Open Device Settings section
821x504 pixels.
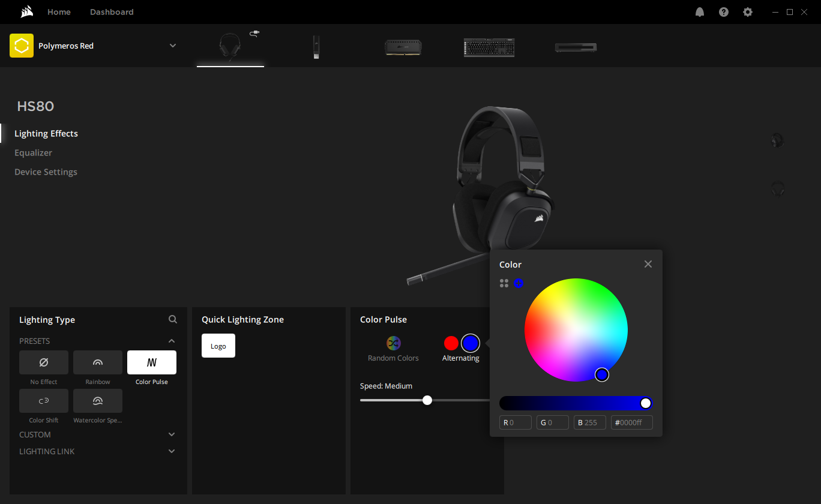point(46,172)
